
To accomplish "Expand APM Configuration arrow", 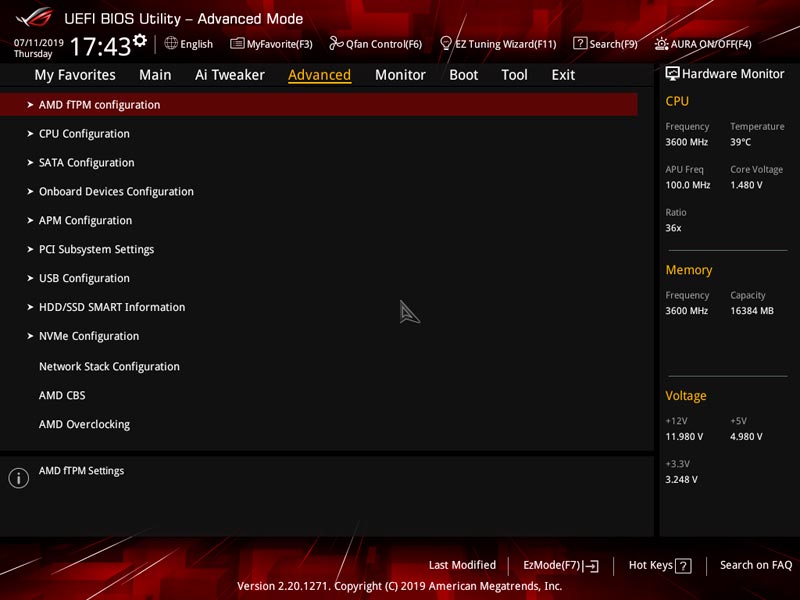I will click(30, 220).
